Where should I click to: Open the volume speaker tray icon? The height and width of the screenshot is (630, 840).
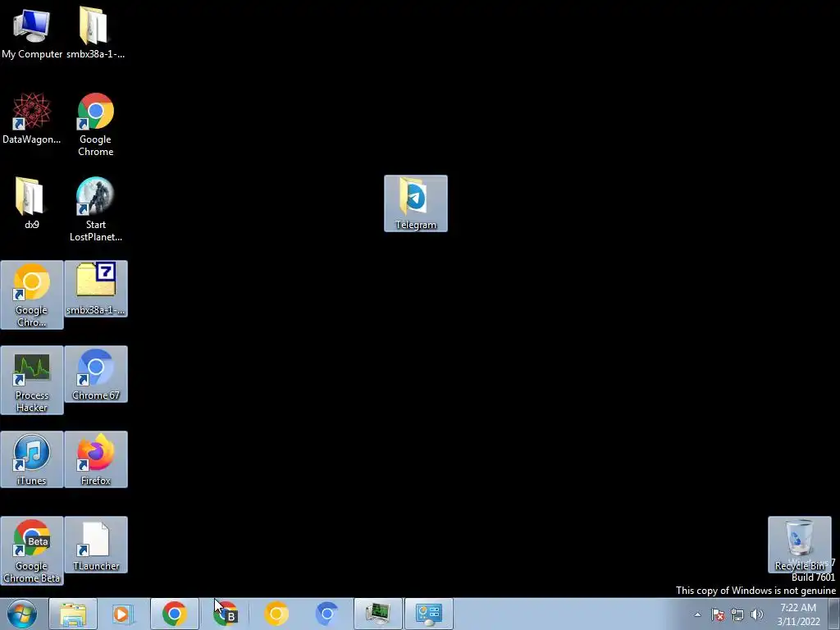click(756, 614)
